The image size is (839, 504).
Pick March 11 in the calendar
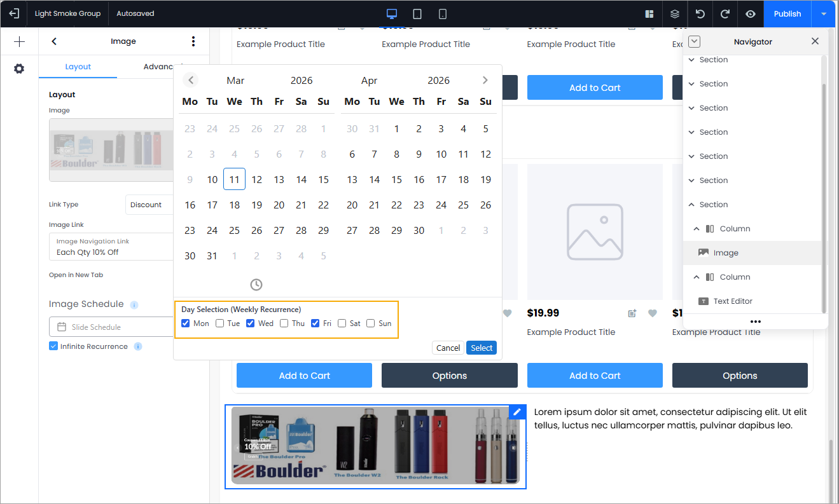click(x=234, y=180)
